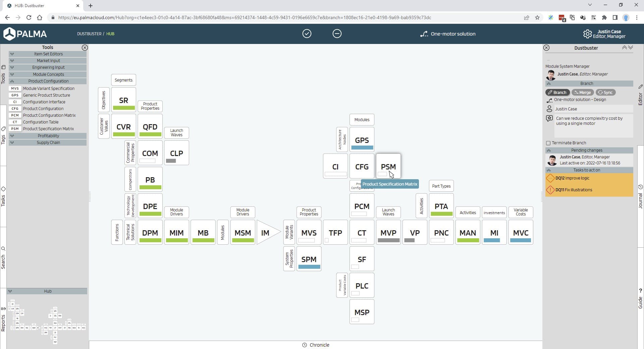Open the settings gear icon beside Justin Case
The image size is (644, 349).
point(587,34)
